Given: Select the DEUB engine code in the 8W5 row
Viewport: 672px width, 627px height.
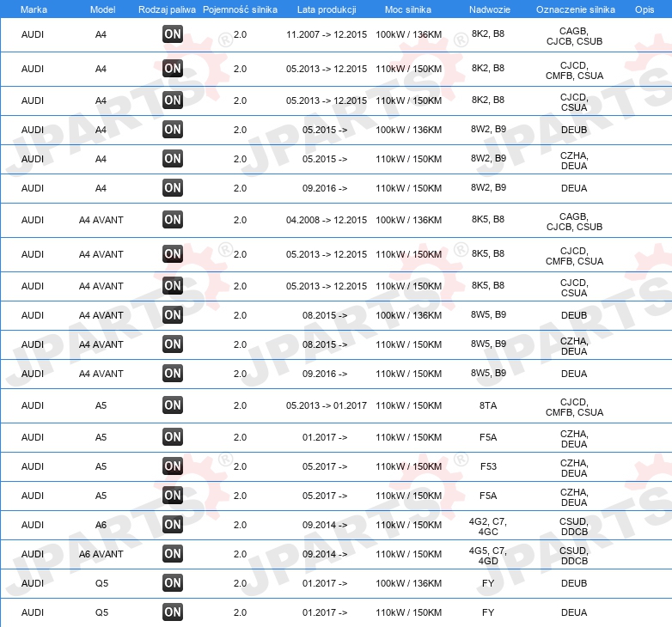Looking at the screenshot, I should 574,315.
